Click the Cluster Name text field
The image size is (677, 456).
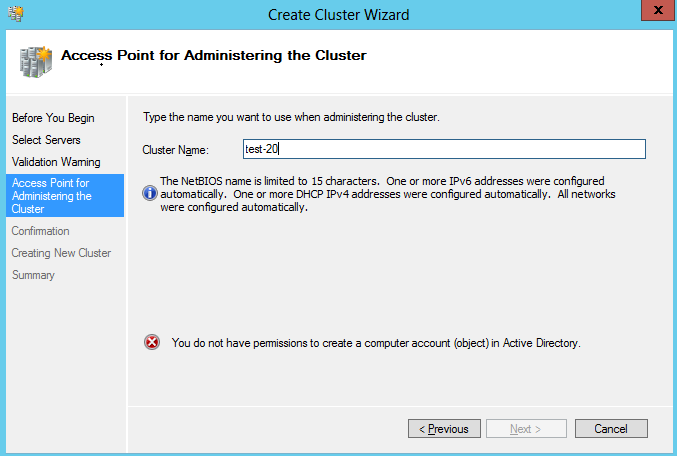[x=444, y=149]
